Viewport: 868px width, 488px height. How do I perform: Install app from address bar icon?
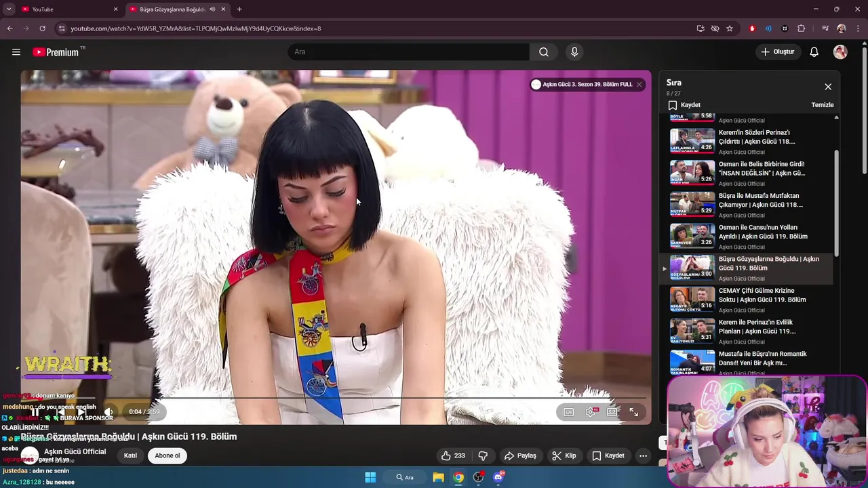click(x=701, y=28)
